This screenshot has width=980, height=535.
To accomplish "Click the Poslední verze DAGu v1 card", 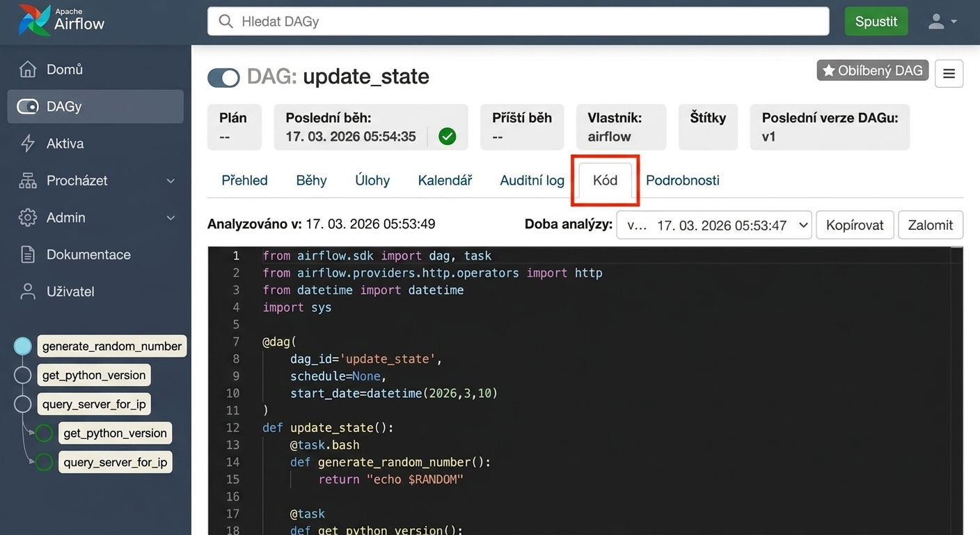I will (830, 127).
